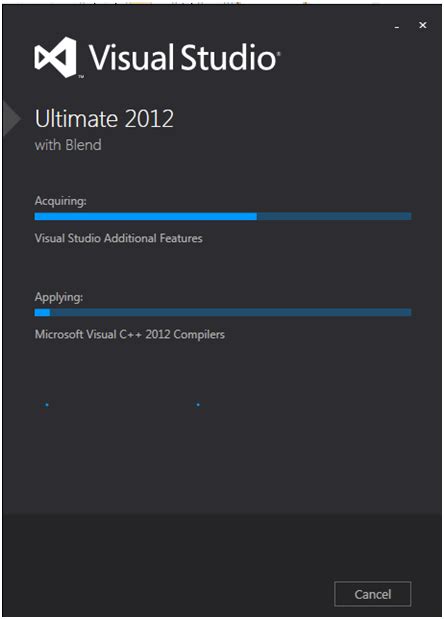Close the installer window
The height and width of the screenshot is (619, 444).
[423, 25]
